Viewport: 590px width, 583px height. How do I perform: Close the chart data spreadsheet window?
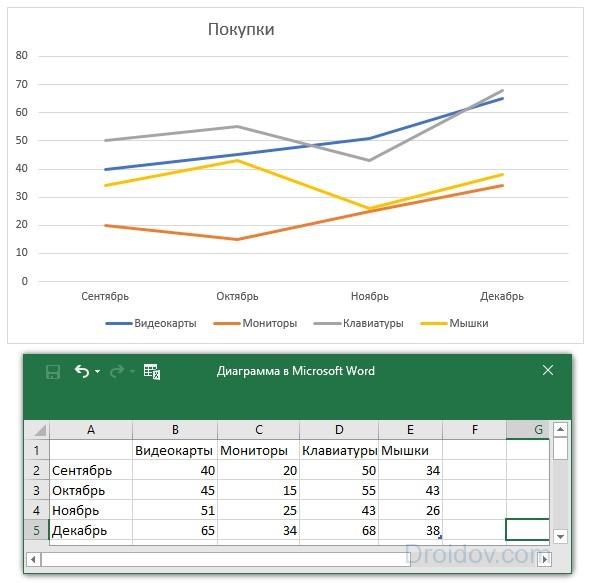click(548, 370)
